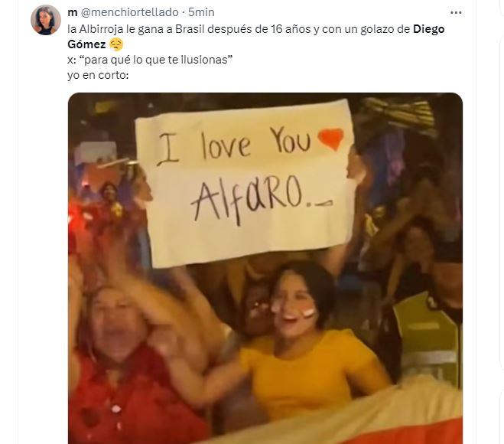504x444 pixels.
Task: Open the @menchiortellado handle link
Action: coord(129,12)
